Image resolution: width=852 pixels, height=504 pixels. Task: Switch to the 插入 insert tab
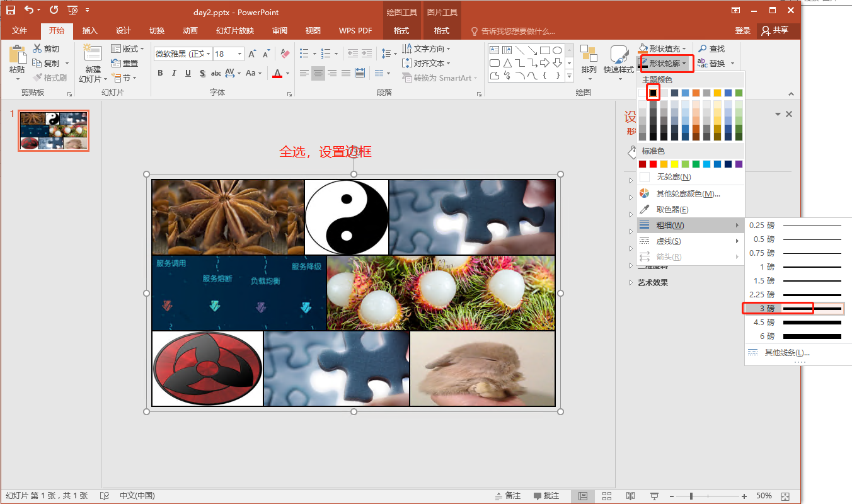[x=90, y=31]
